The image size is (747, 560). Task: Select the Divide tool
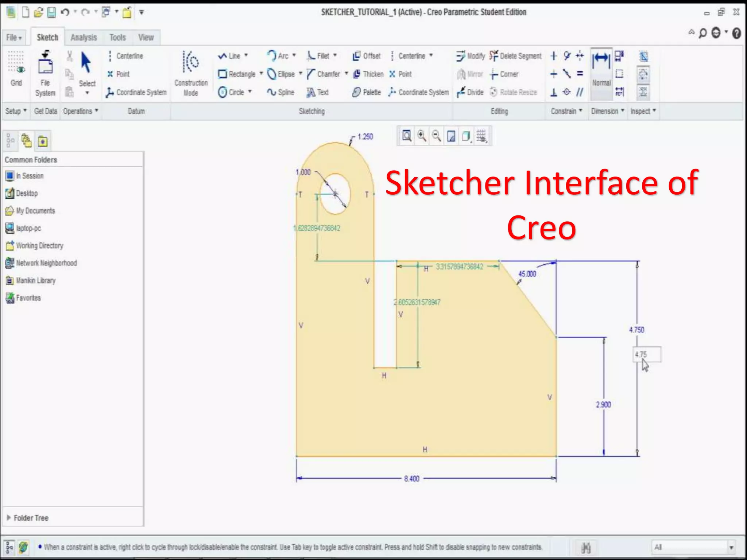(470, 92)
